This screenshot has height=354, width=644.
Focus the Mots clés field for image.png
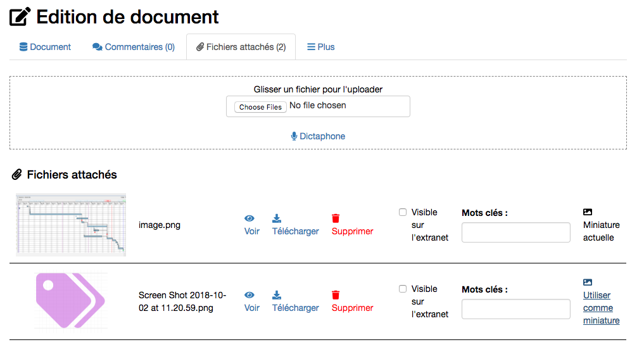tap(515, 232)
